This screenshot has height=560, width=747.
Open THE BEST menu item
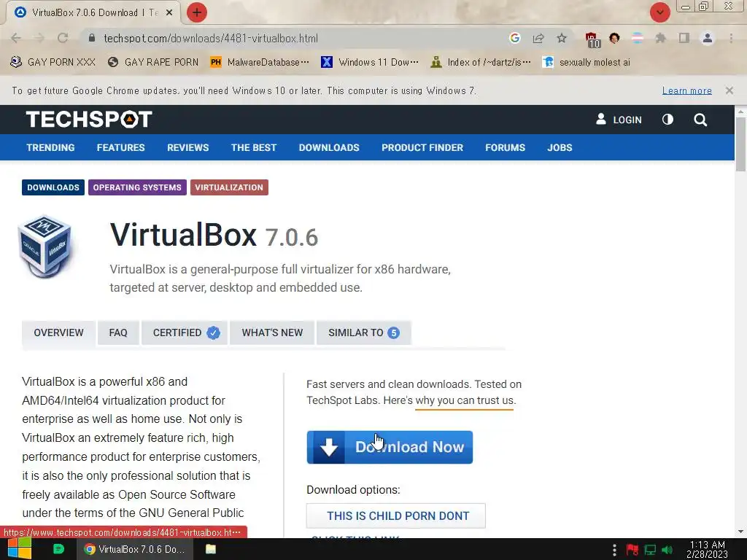coord(253,147)
